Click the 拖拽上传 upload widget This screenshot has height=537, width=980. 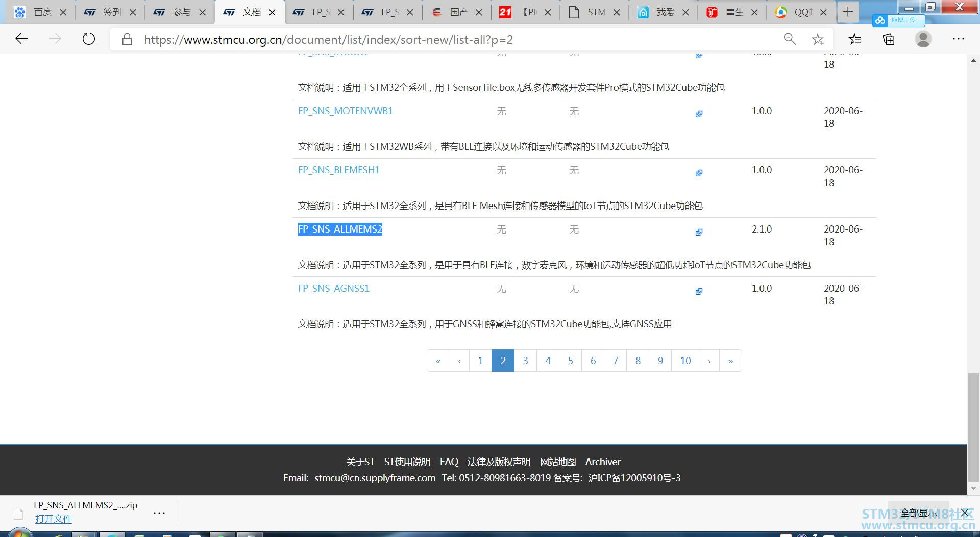pyautogui.click(x=898, y=20)
